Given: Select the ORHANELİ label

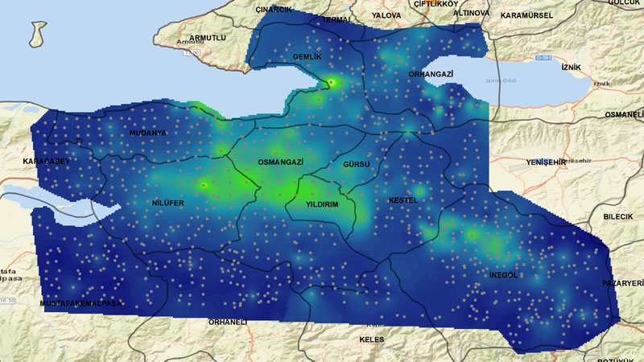Looking at the screenshot, I should pos(227,322).
